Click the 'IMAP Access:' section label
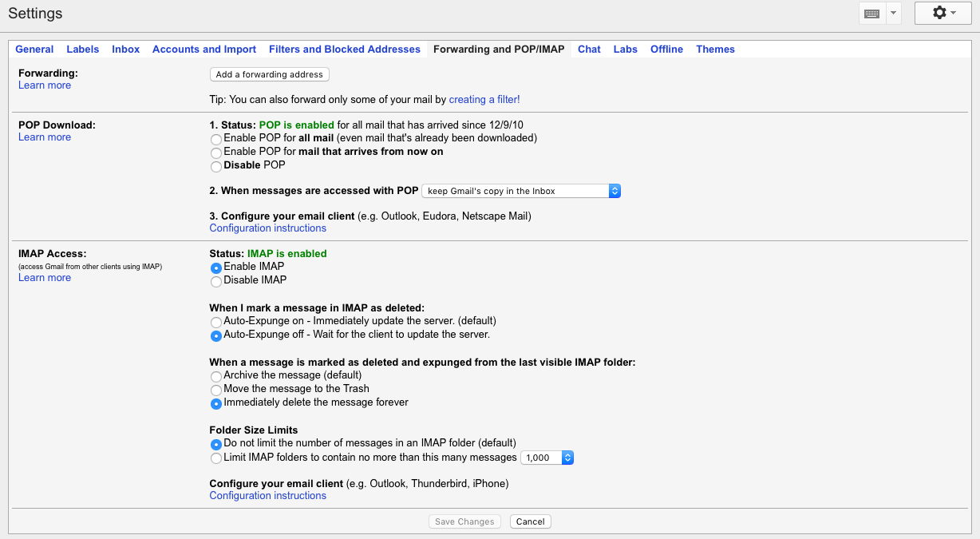 [52, 254]
